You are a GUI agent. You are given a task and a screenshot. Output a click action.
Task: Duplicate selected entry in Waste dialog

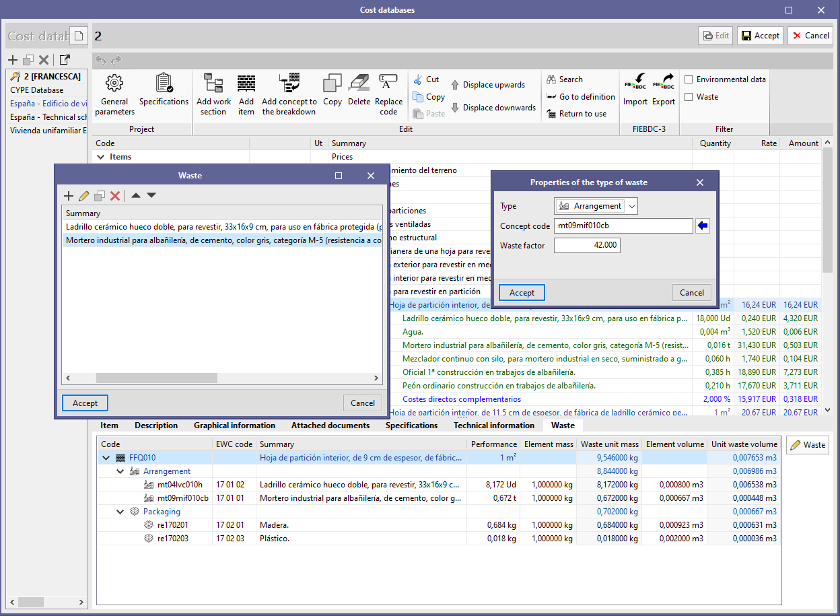[100, 196]
